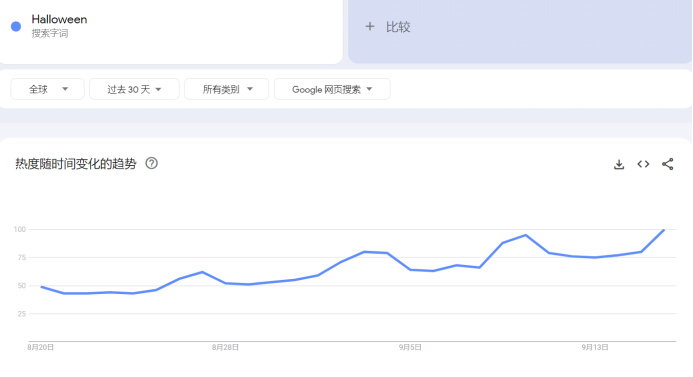Open the embed code icon
This screenshot has height=377, width=693.
pyautogui.click(x=643, y=164)
